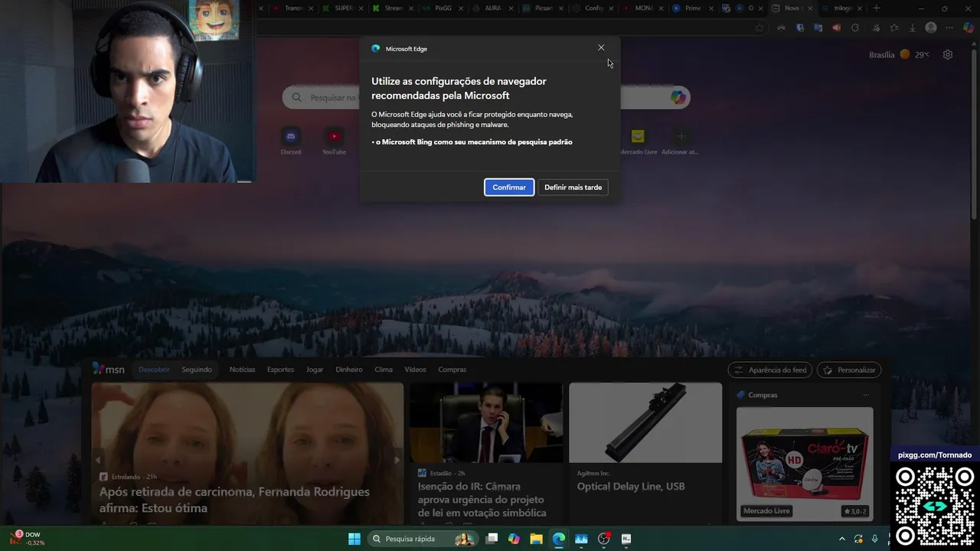Image resolution: width=980 pixels, height=551 pixels.
Task: Click the taskbar Pesquisa rápida search box
Action: click(423, 539)
